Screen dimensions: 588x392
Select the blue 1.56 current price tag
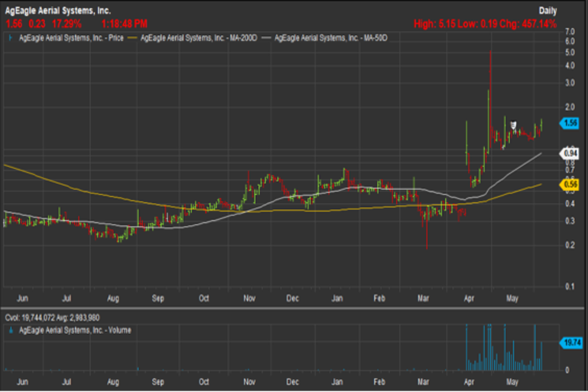(x=570, y=123)
